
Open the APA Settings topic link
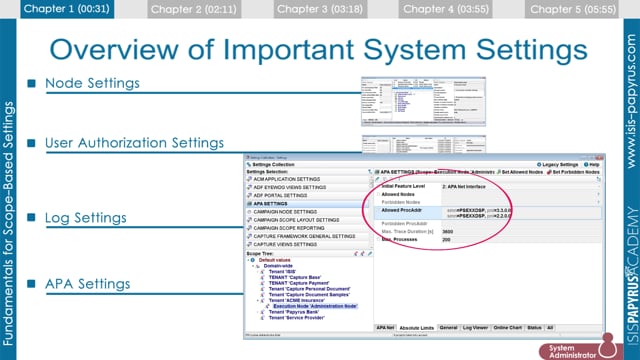(88, 284)
